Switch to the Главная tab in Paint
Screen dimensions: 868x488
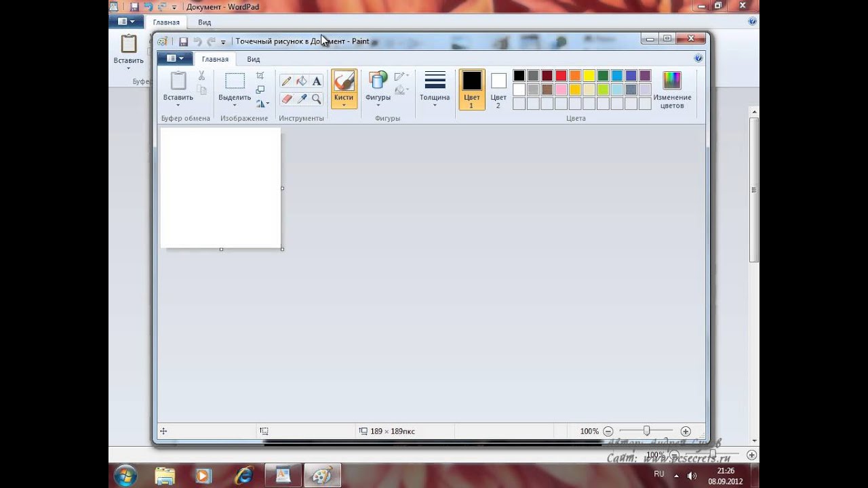215,59
